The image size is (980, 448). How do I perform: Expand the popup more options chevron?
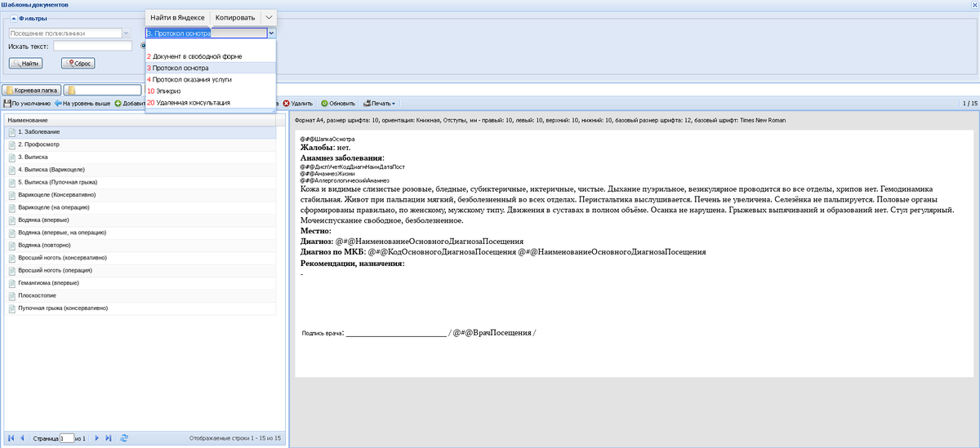pos(269,17)
